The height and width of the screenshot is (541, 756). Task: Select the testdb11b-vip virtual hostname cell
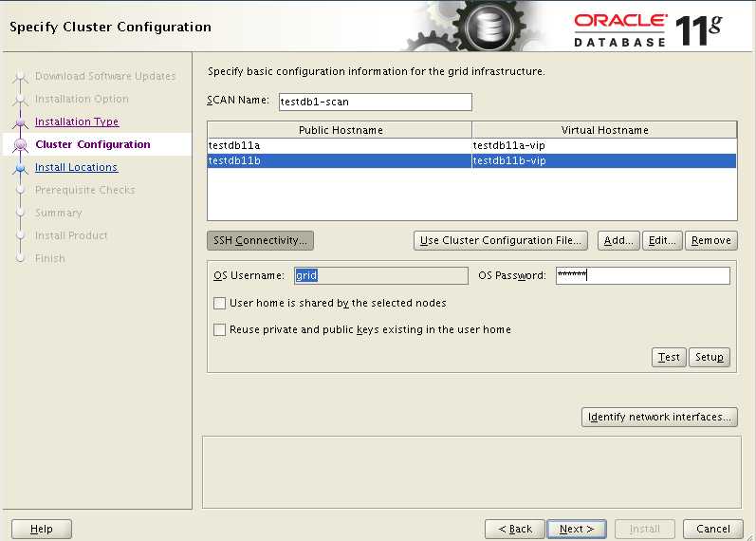604,160
